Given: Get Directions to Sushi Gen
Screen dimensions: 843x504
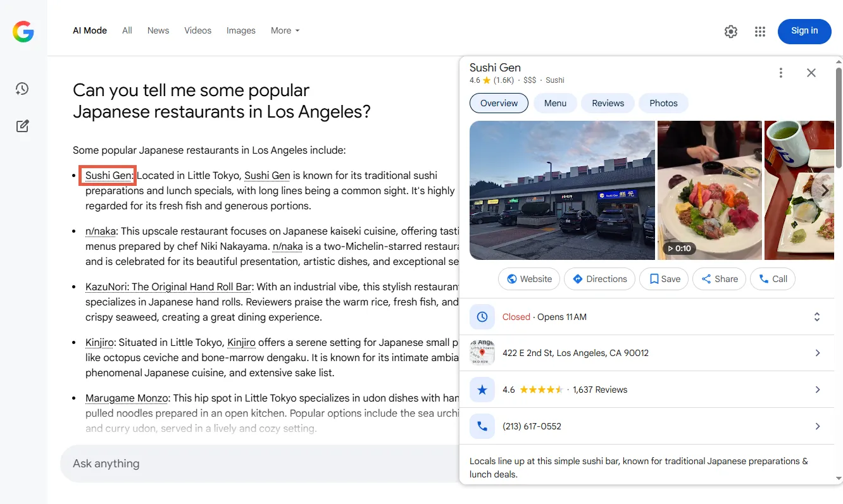Looking at the screenshot, I should coord(599,279).
